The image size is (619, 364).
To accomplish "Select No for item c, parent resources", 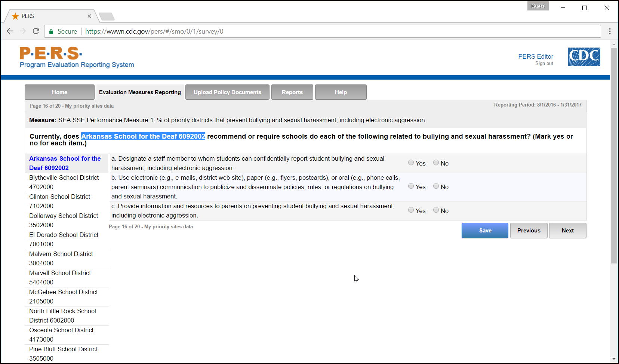I will coord(436,210).
